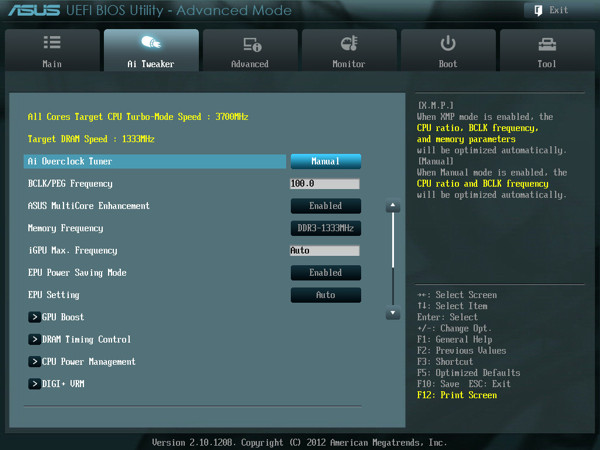Click the GPU Boost arrow icon
Viewport: 600px width, 450px height.
[34, 317]
